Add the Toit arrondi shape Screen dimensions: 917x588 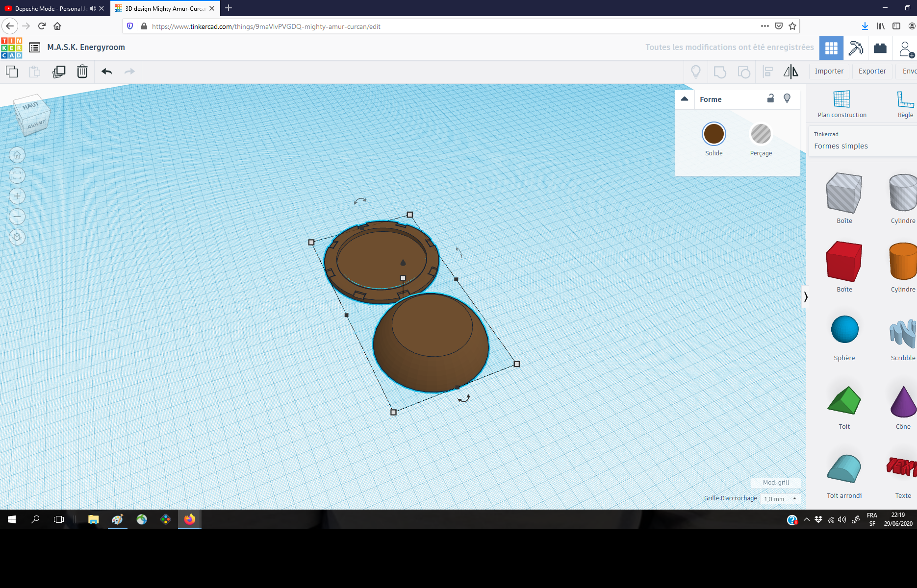point(844,469)
